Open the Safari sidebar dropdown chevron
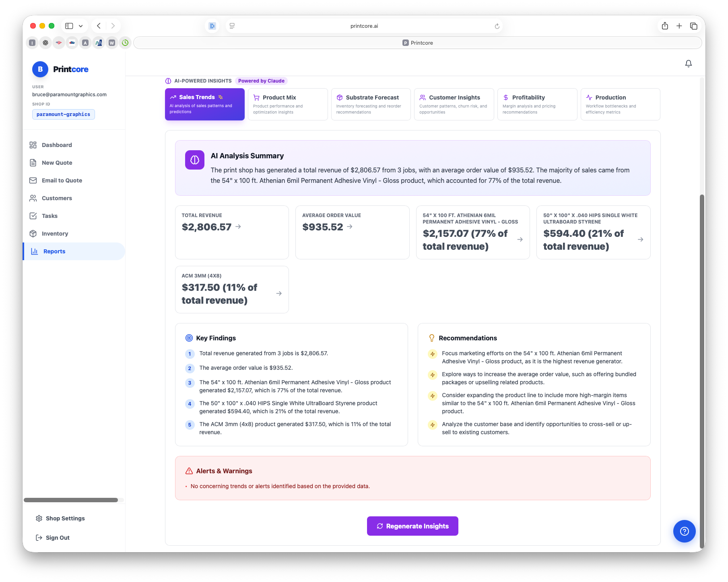This screenshot has width=728, height=582. [x=80, y=25]
